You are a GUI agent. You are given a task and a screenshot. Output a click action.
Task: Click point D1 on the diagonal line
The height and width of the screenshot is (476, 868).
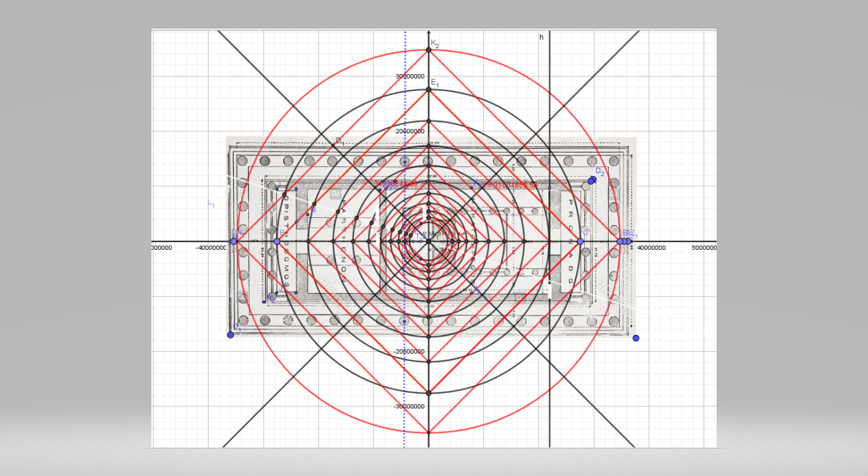point(334,144)
